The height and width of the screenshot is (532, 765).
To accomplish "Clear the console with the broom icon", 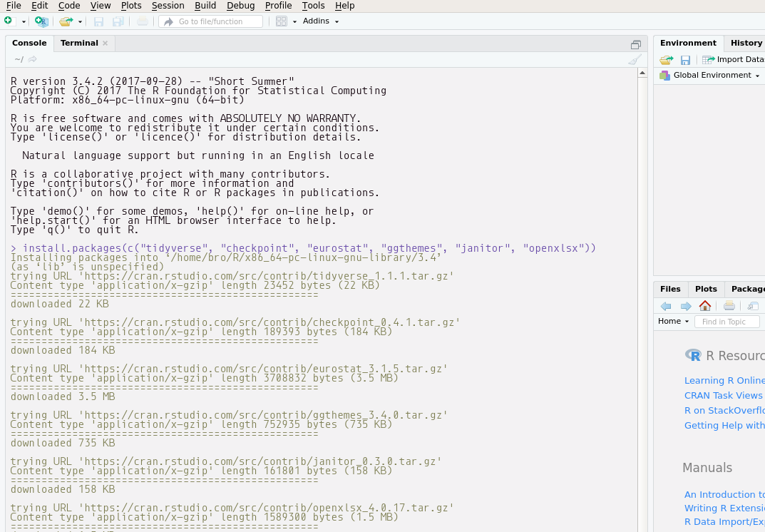I will click(x=634, y=60).
